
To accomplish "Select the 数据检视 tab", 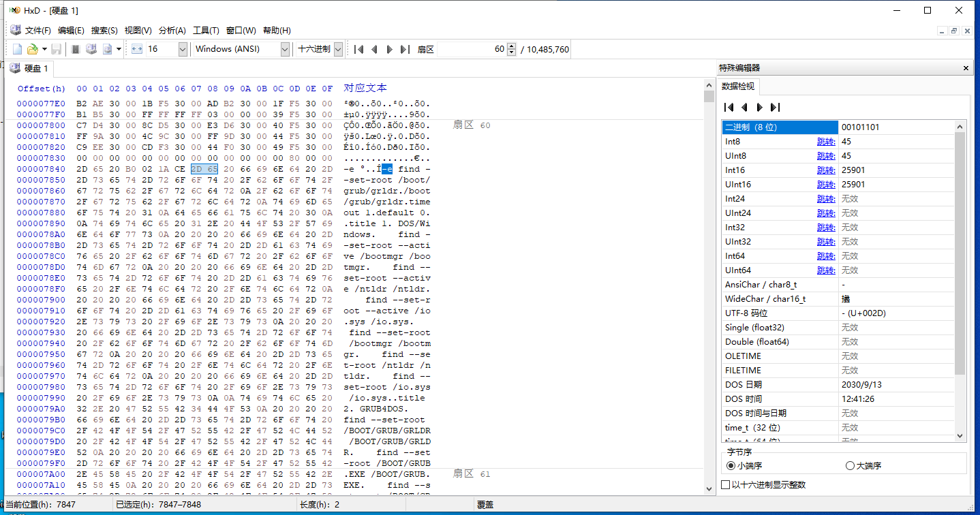I will tap(739, 87).
